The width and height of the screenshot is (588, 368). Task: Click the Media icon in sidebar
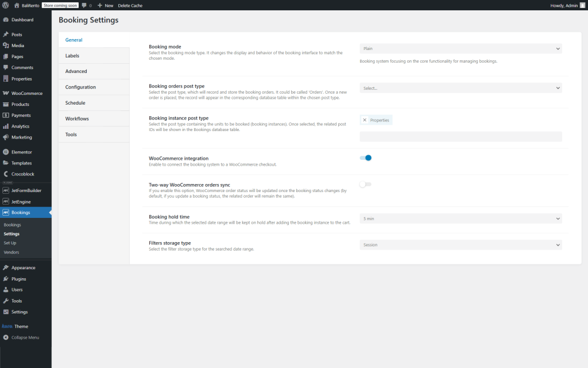tap(6, 45)
